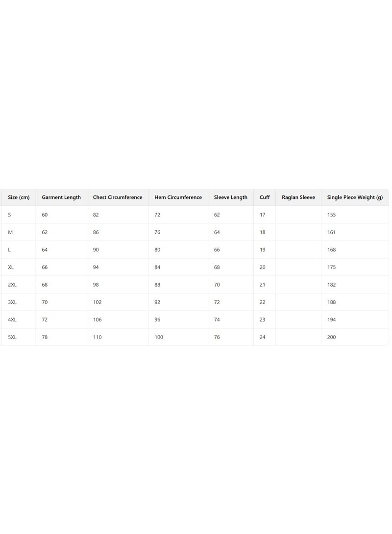Viewport: 392px width, 534px height.
Task: Click the chest circumference value 102
Action: point(98,302)
